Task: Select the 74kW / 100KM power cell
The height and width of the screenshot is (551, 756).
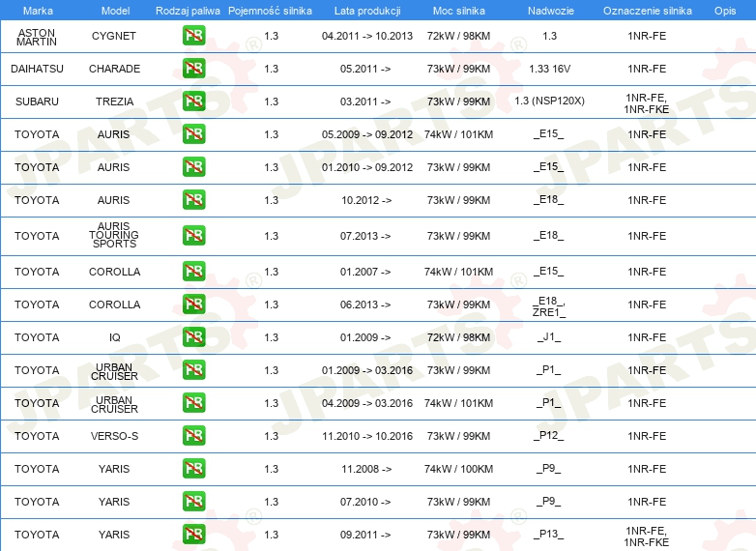Action: point(458,469)
